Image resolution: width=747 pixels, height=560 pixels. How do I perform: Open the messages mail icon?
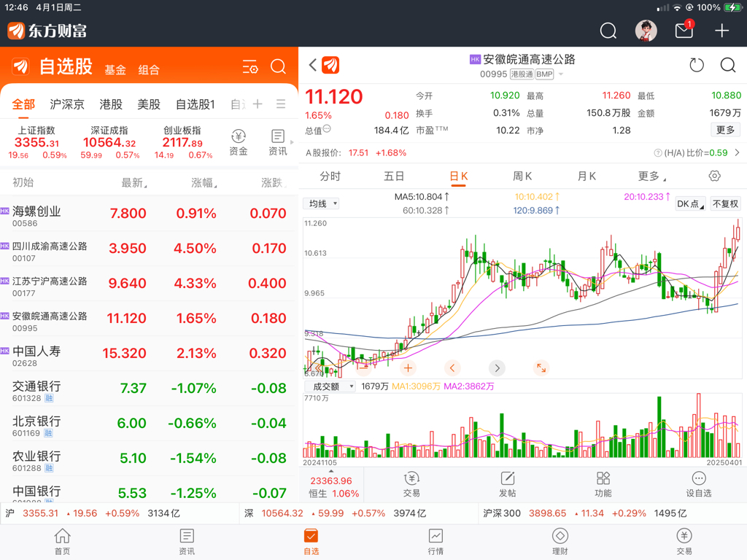click(x=684, y=31)
